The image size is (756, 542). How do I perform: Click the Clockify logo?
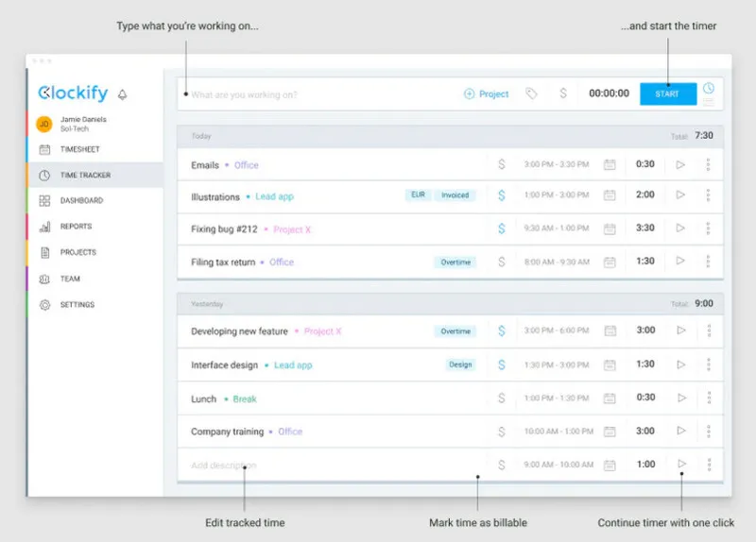(x=73, y=93)
